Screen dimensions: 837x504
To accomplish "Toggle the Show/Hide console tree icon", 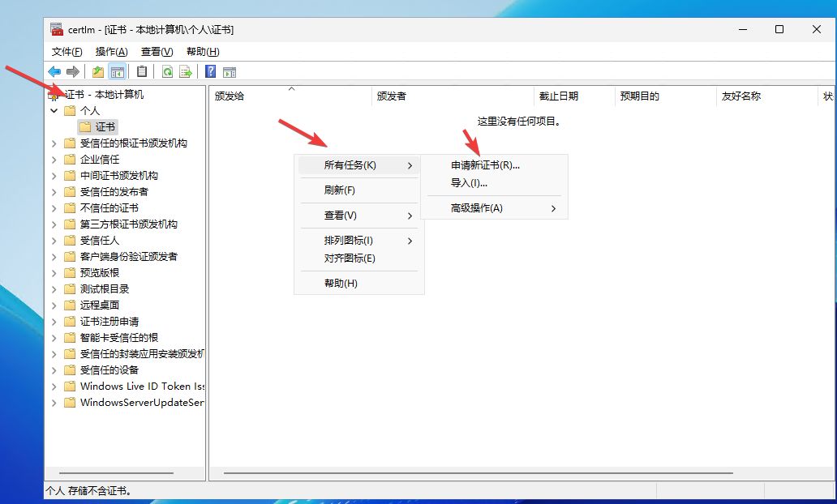I will click(x=117, y=70).
